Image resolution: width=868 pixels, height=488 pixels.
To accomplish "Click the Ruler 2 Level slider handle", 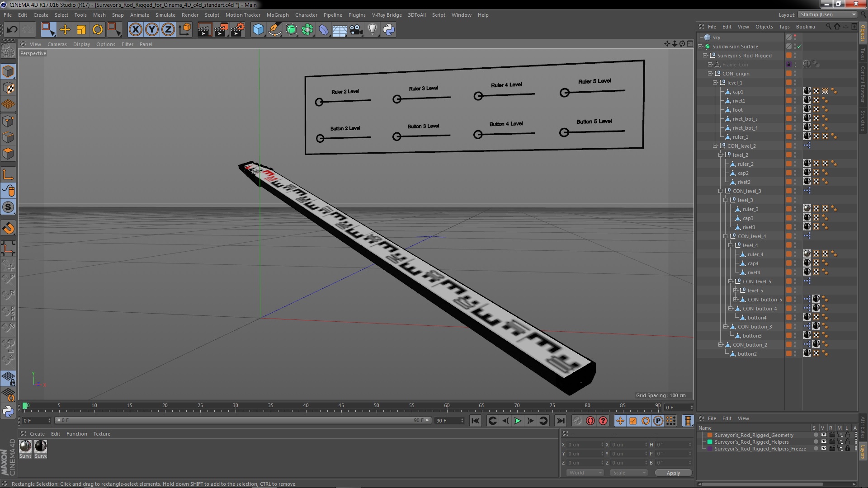I will tap(319, 102).
